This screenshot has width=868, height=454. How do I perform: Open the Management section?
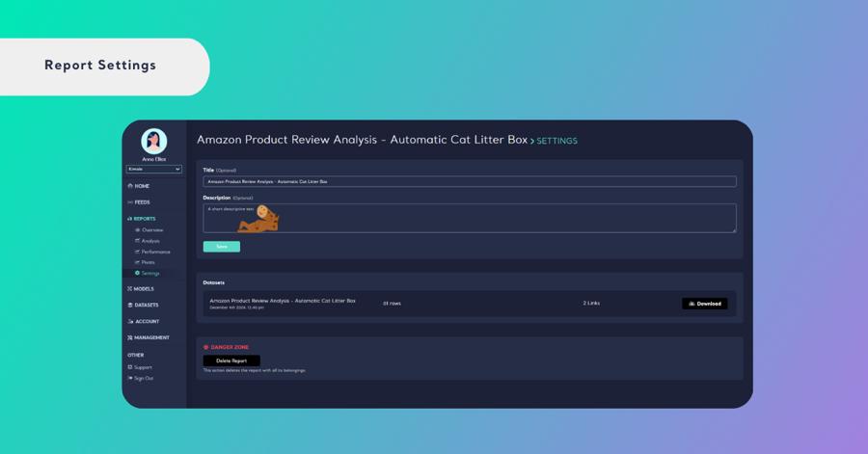(x=149, y=337)
